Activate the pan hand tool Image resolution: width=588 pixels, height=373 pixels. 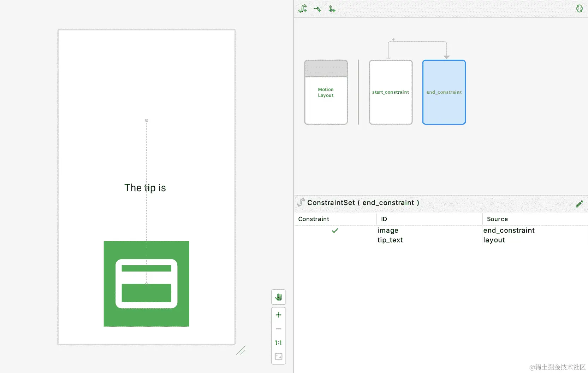tap(279, 297)
